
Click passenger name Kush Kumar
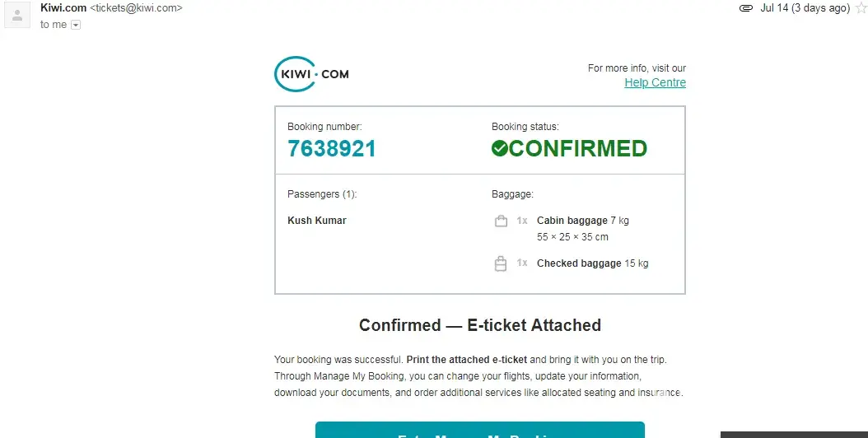pyautogui.click(x=317, y=221)
